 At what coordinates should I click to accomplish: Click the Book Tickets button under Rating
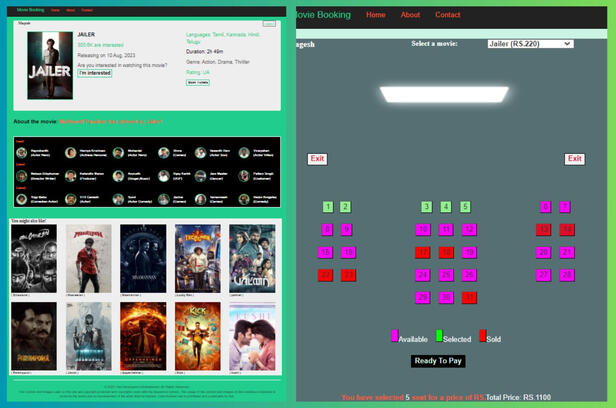pos(198,82)
